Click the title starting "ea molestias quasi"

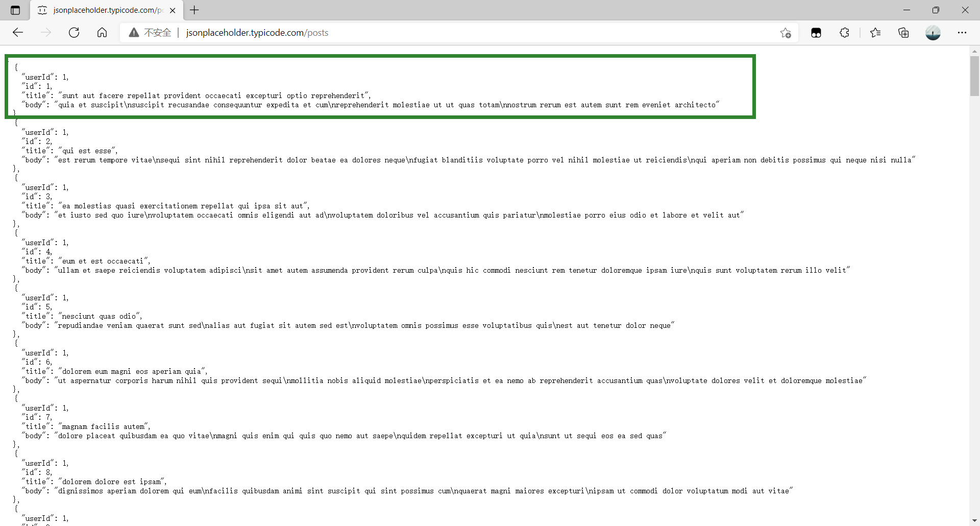[184, 206]
